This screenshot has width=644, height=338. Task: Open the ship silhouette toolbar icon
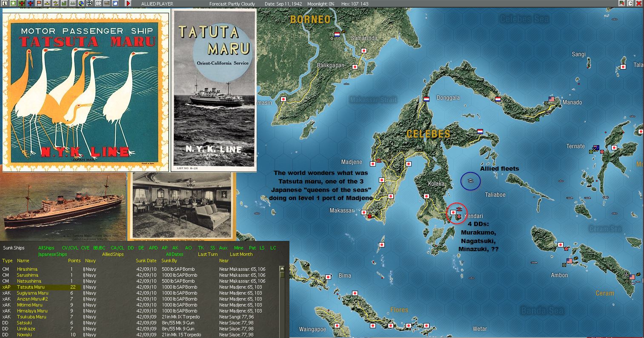pyautogui.click(x=73, y=3)
